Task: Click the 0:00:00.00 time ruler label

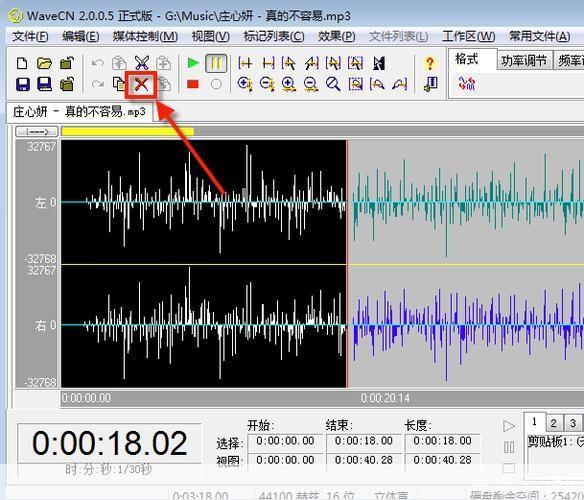Action: click(x=86, y=398)
